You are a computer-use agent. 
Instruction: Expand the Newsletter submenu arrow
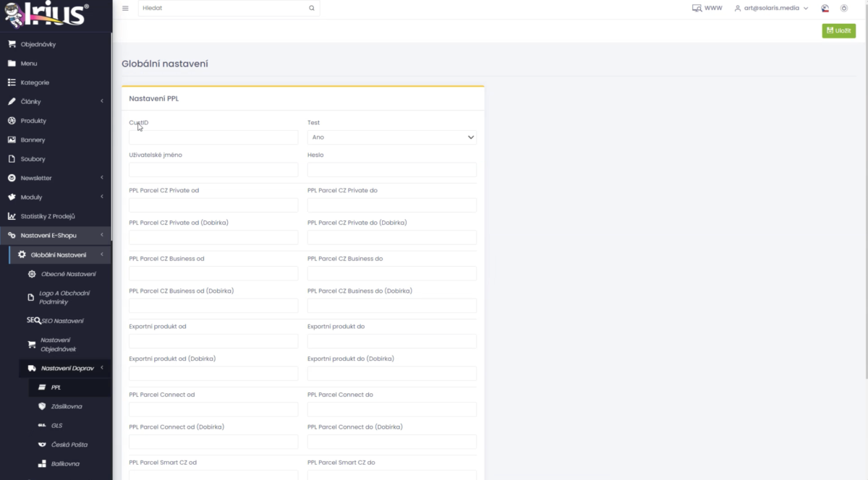[x=102, y=178]
